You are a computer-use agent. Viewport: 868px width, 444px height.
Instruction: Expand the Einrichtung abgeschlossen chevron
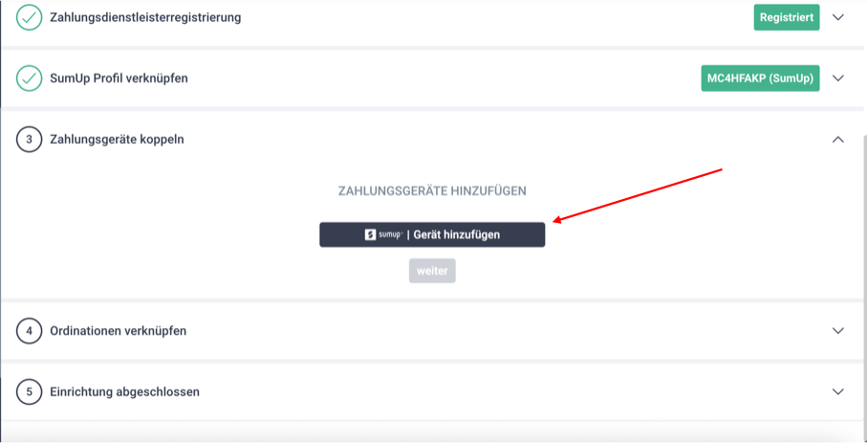(838, 392)
